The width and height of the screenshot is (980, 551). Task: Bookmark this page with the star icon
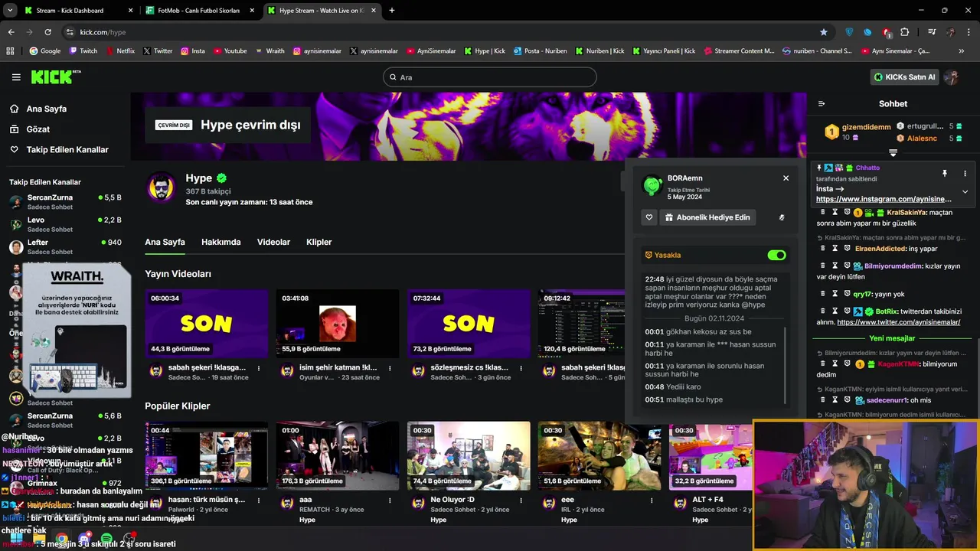click(824, 32)
